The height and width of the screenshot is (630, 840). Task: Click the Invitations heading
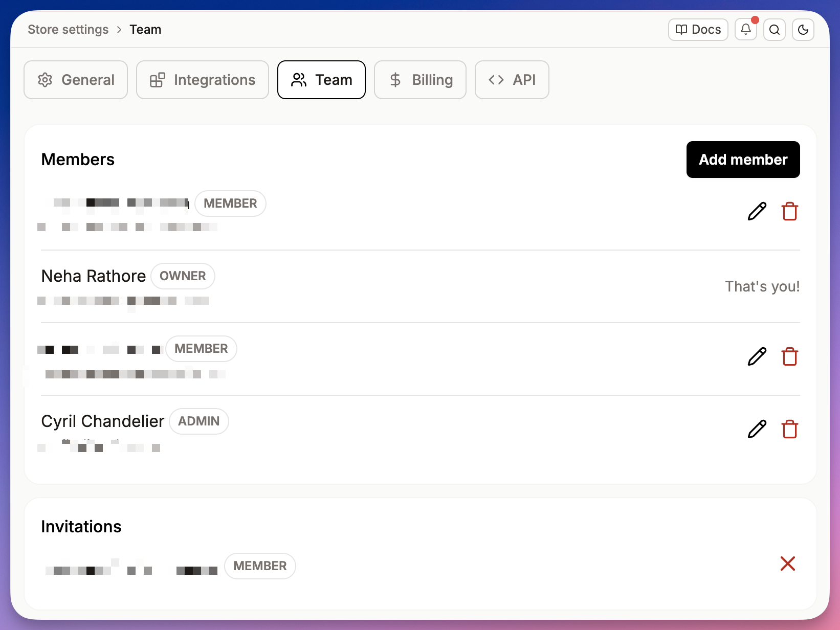coord(81,527)
